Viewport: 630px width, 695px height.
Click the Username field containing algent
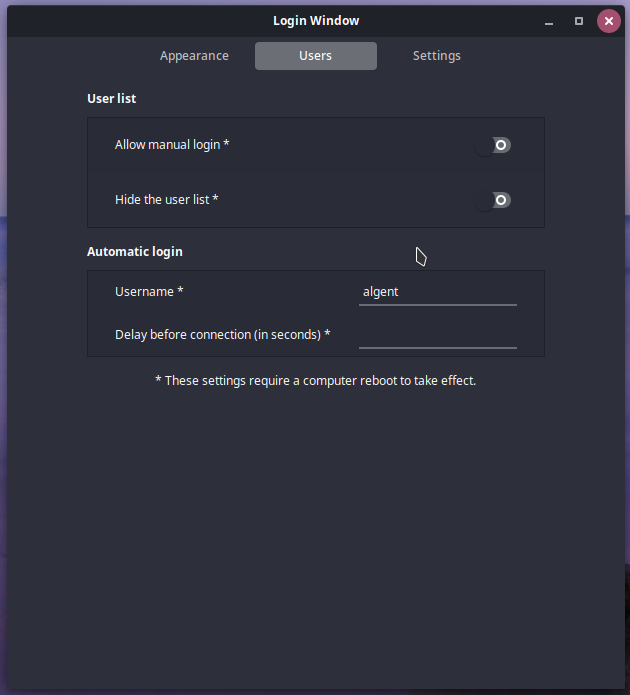pyautogui.click(x=437, y=292)
